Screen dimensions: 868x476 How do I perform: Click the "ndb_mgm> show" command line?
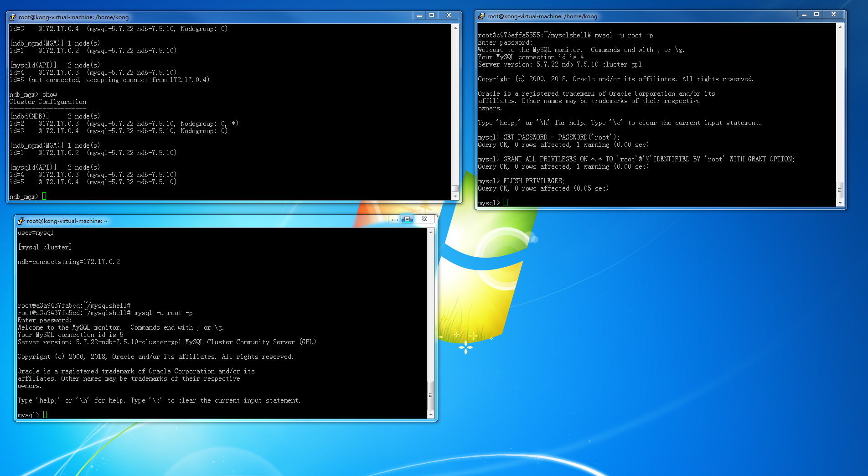[x=33, y=94]
